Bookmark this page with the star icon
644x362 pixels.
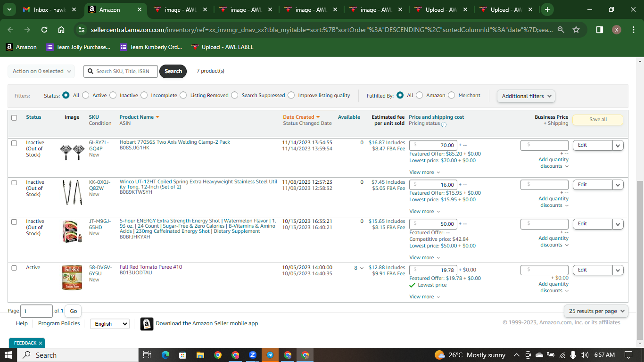pos(576,30)
